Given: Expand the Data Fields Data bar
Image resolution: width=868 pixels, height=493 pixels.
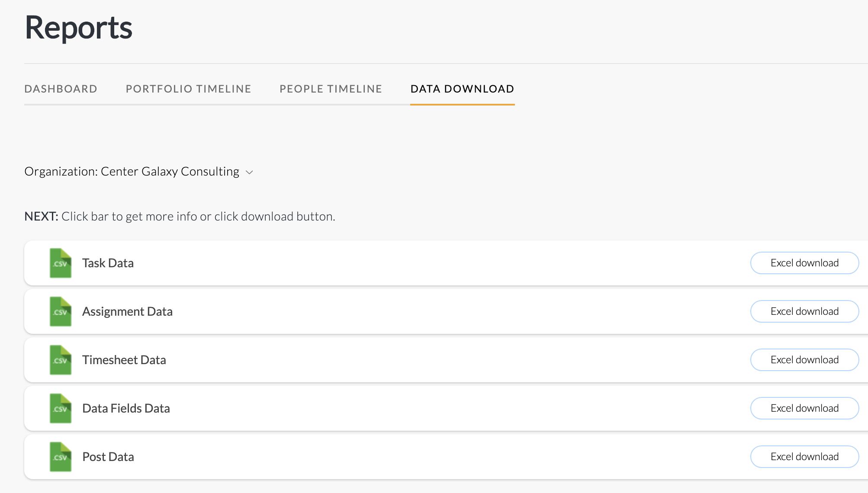Looking at the screenshot, I should coord(446,408).
